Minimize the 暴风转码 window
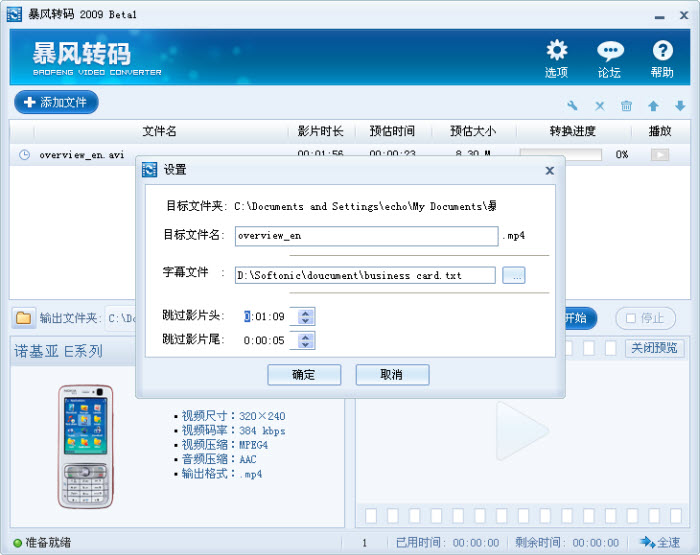The image size is (700, 555). pos(659,16)
